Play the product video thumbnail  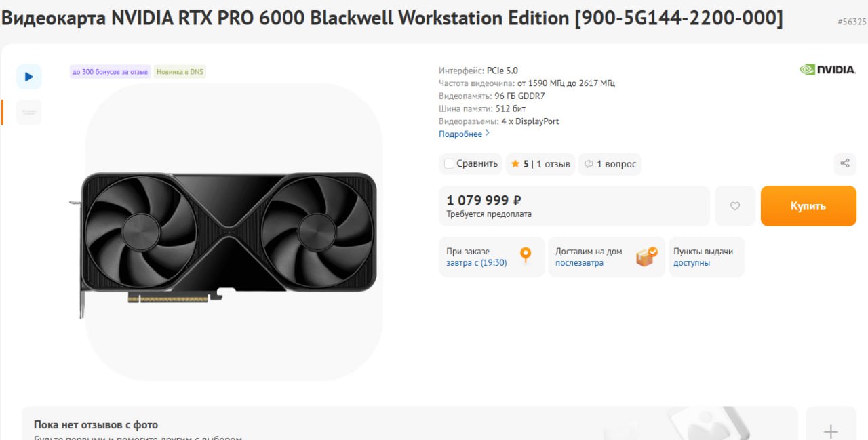28,77
